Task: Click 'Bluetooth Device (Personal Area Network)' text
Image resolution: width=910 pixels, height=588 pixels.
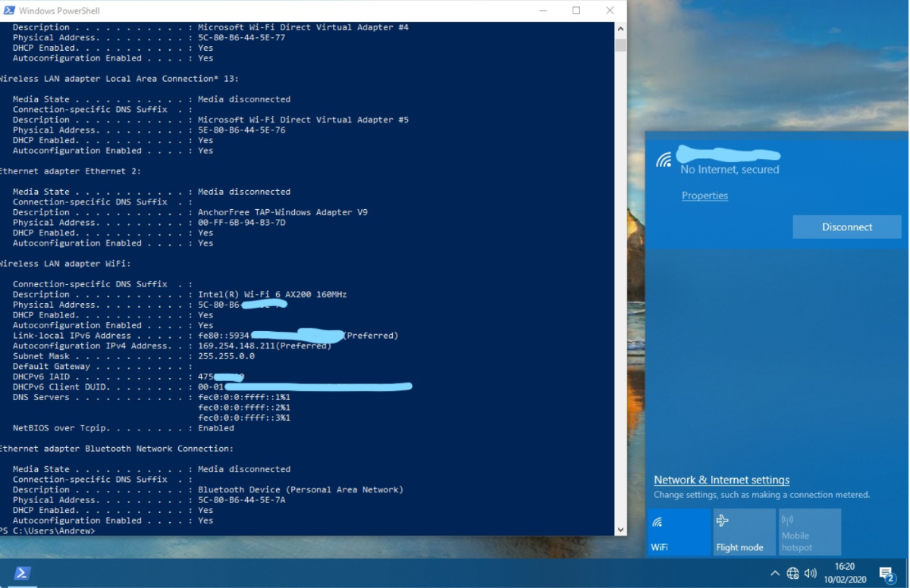Action: [300, 489]
